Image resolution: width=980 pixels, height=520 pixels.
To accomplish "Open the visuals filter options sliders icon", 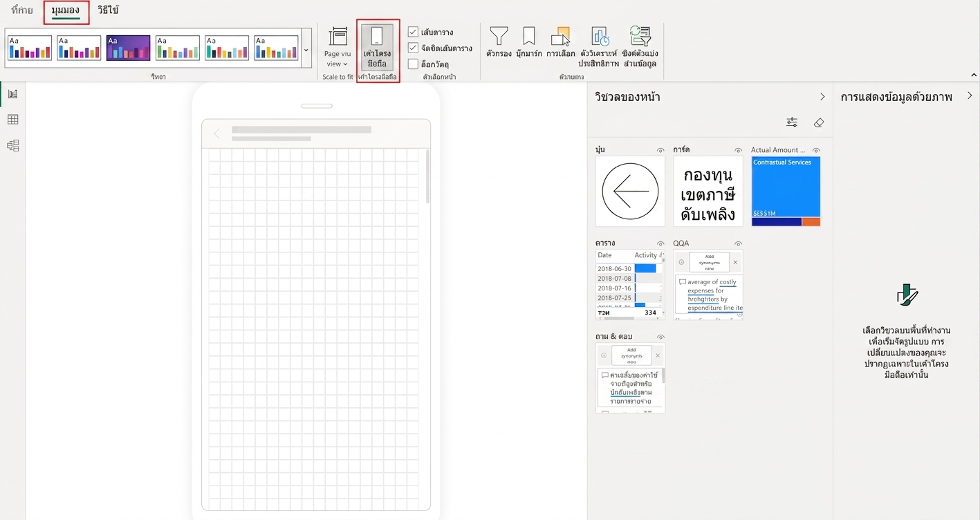I will tap(792, 122).
